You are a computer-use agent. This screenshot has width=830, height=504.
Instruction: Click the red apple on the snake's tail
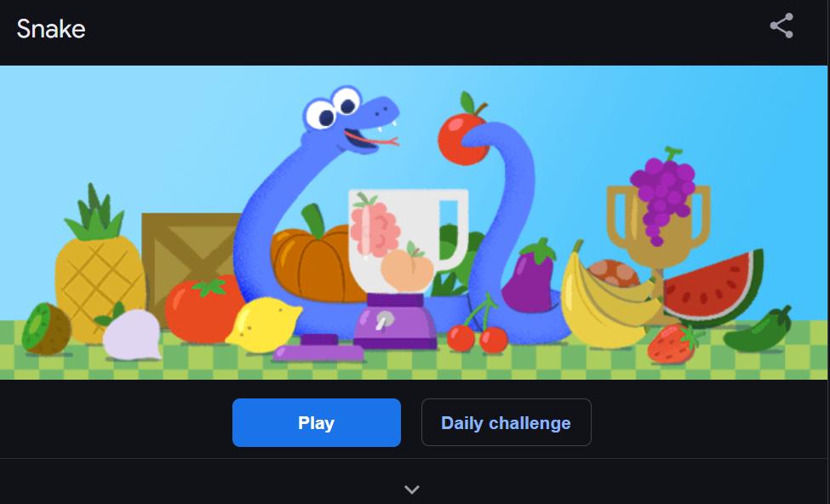(x=461, y=132)
